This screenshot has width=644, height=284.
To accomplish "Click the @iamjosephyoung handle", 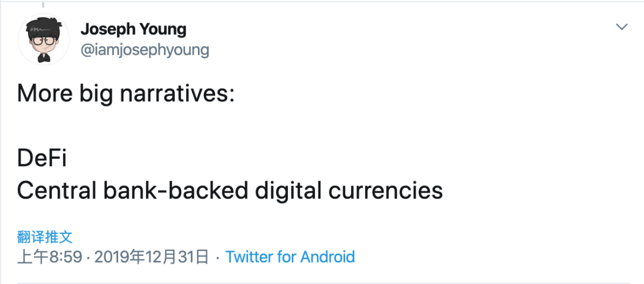I will pos(144,50).
